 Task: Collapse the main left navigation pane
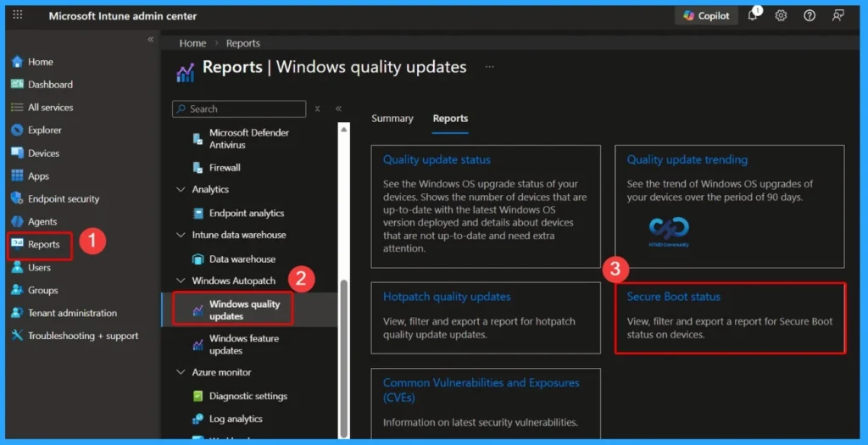click(151, 39)
